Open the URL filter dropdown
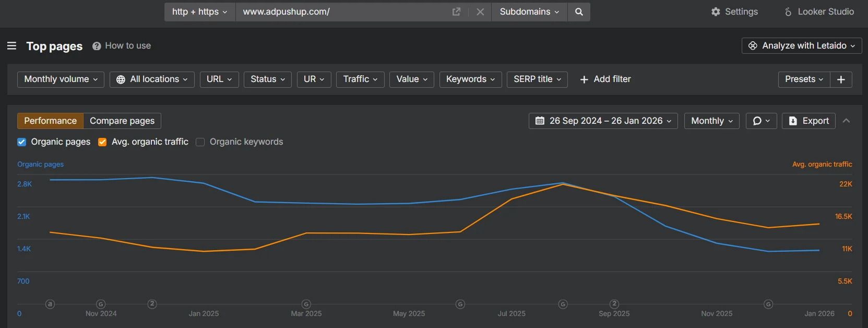The image size is (868, 328). [219, 79]
